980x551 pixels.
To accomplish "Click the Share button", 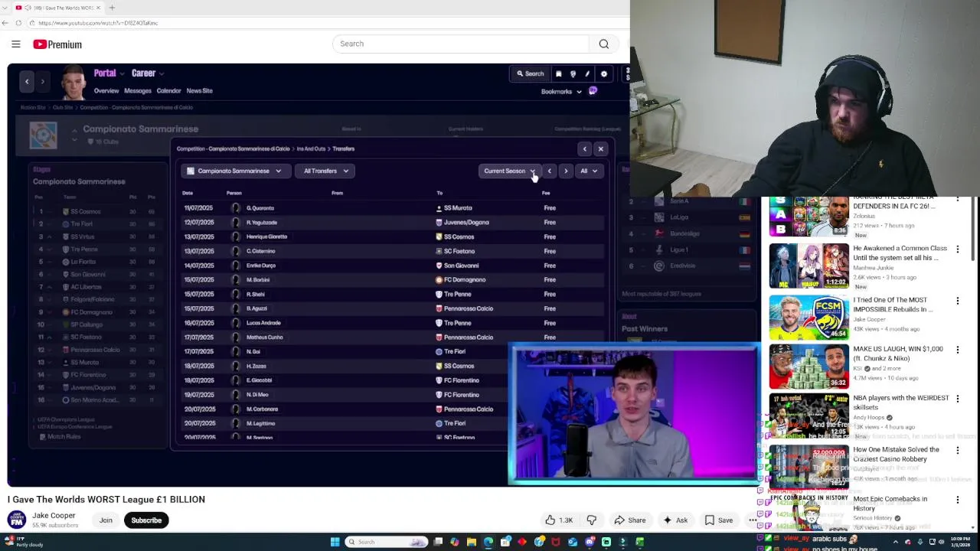I will pos(629,520).
